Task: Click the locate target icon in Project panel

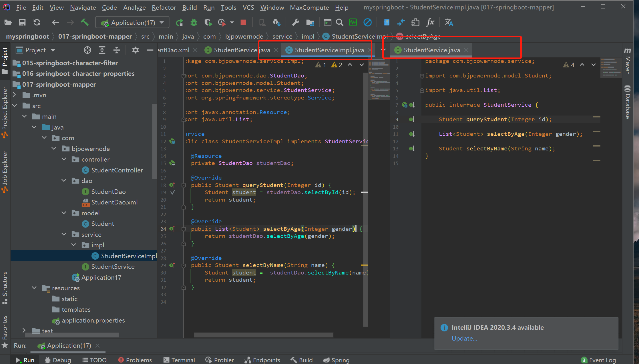Action: [87, 50]
